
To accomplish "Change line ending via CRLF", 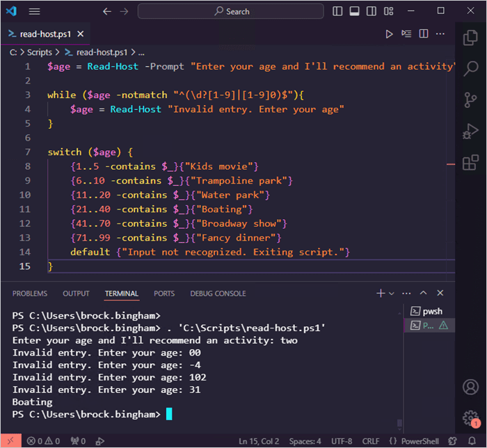I will [x=371, y=441].
